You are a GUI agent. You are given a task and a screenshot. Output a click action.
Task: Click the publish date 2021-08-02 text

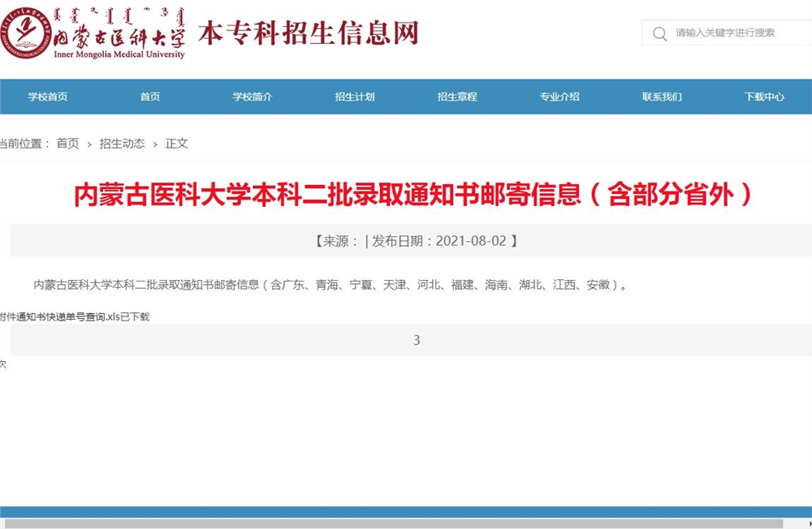coord(471,241)
